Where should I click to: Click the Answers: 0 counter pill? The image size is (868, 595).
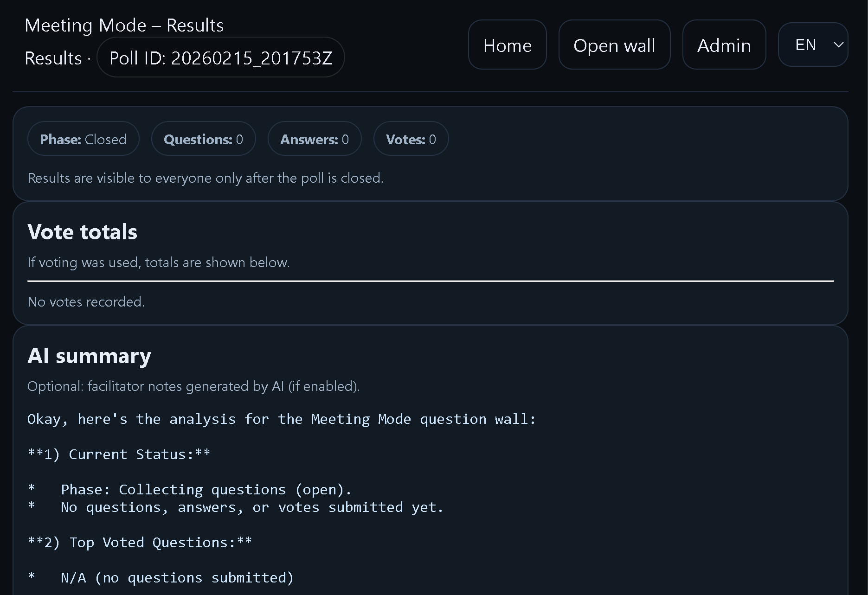[314, 139]
